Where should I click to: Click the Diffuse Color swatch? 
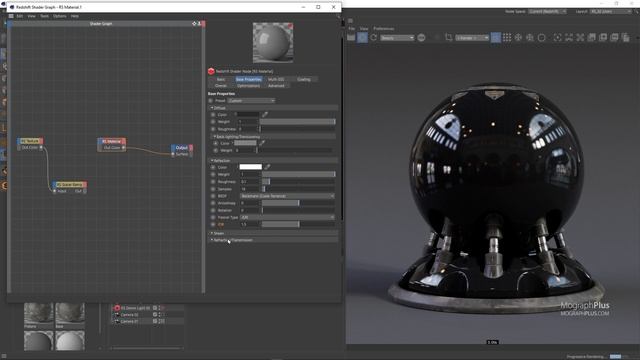[x=248, y=115]
